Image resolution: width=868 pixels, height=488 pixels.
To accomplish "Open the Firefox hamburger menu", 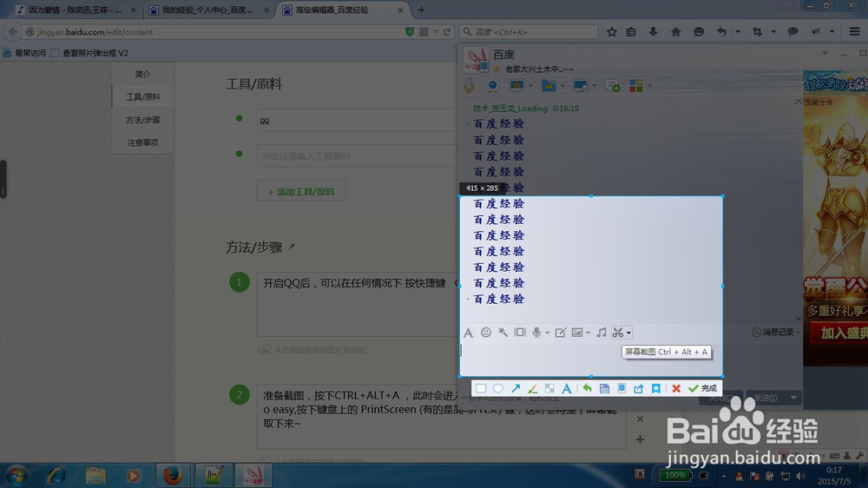I will 854,32.
